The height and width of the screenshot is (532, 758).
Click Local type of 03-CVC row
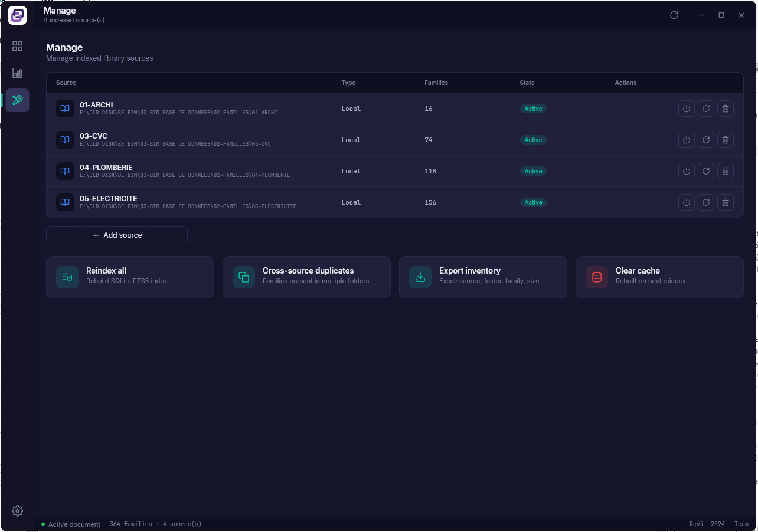pyautogui.click(x=351, y=140)
